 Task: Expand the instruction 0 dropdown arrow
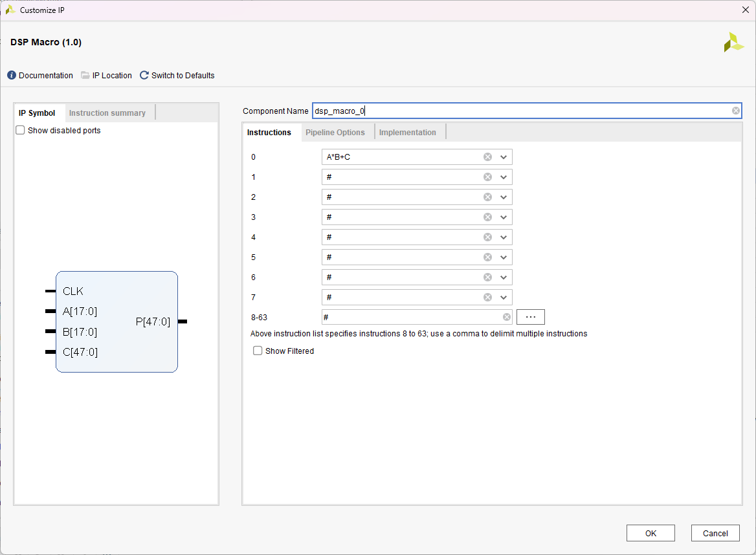[504, 157]
